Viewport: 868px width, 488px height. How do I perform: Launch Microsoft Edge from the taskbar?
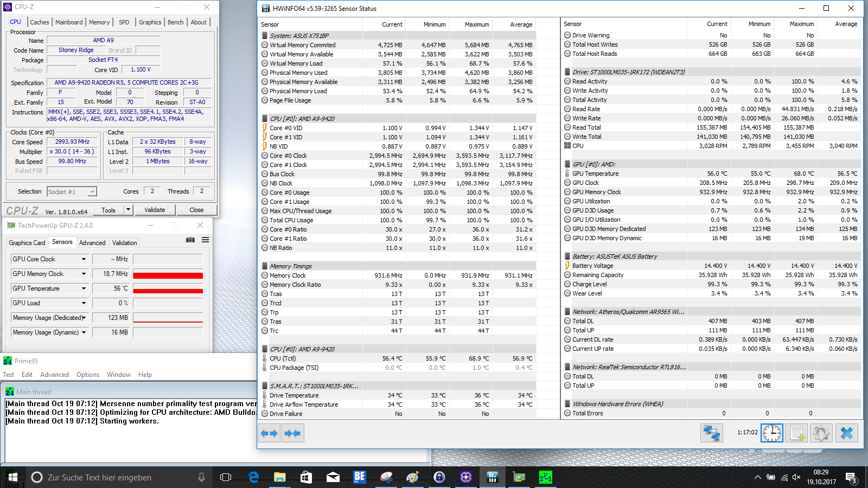253,477
